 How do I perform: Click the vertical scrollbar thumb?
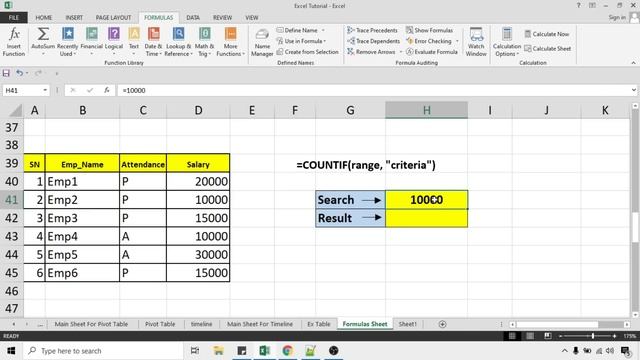click(635, 227)
